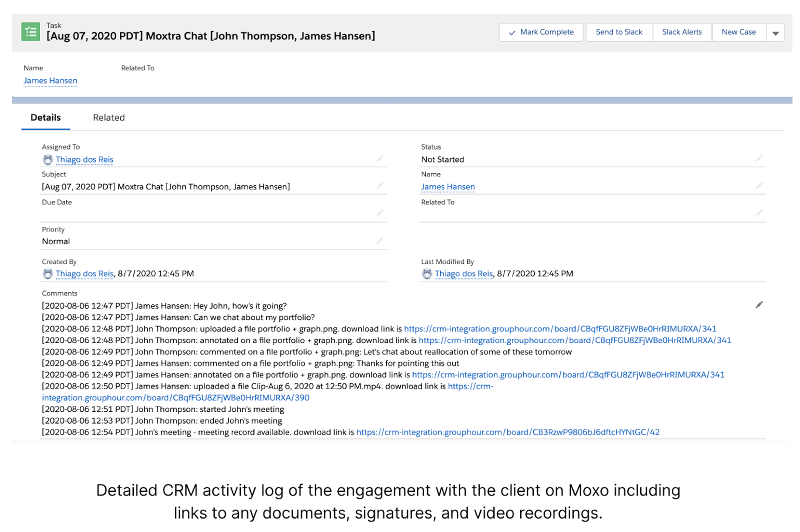Open James Hansen link under header Name
This screenshot has height=532, width=800.
pyautogui.click(x=50, y=80)
